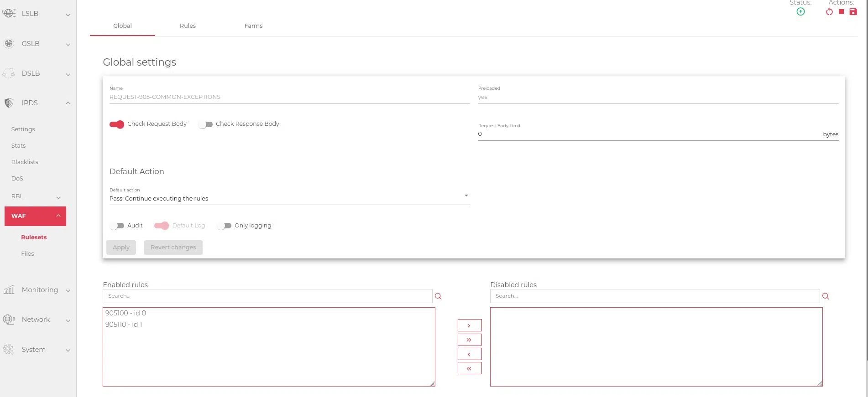Click the save action icon
The image size is (868, 397).
[x=853, y=12]
